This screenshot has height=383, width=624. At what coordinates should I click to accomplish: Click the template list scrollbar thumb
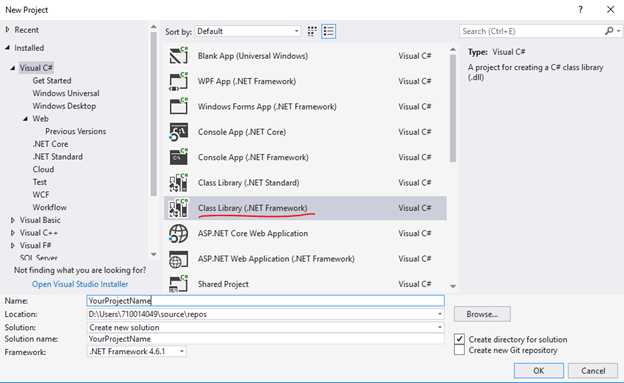tap(453, 108)
